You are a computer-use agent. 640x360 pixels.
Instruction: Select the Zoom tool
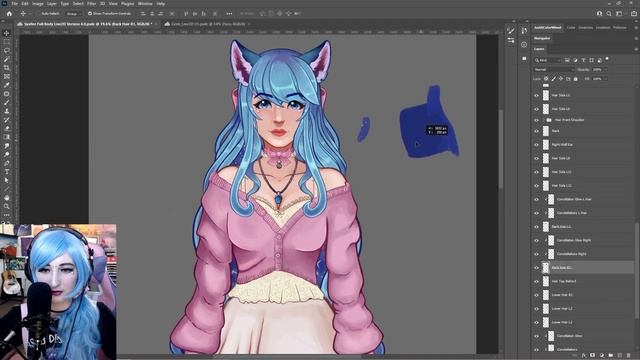[x=7, y=207]
